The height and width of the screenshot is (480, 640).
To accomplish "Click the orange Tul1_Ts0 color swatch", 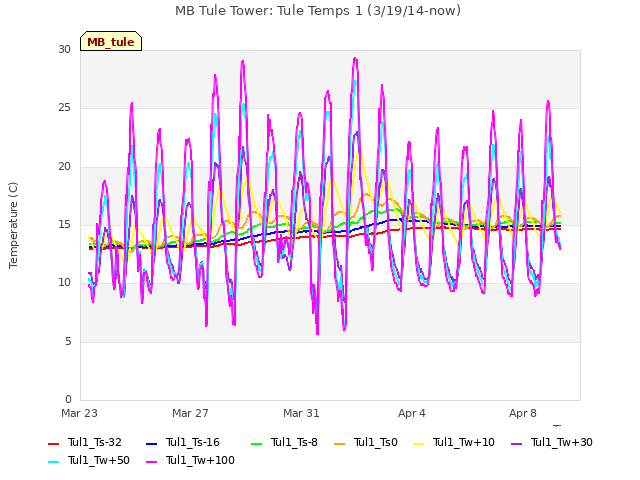I will pyautogui.click(x=339, y=444).
